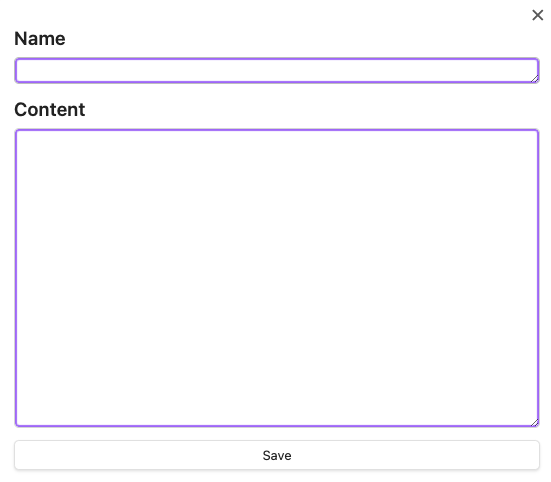The image size is (551, 482).
Task: Click inside the Content text area
Action: tap(277, 278)
